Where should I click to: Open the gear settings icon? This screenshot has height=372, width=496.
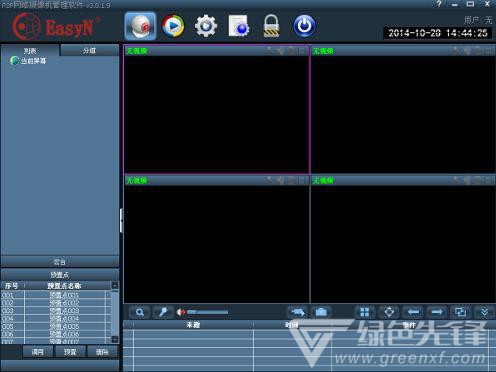pos(206,26)
